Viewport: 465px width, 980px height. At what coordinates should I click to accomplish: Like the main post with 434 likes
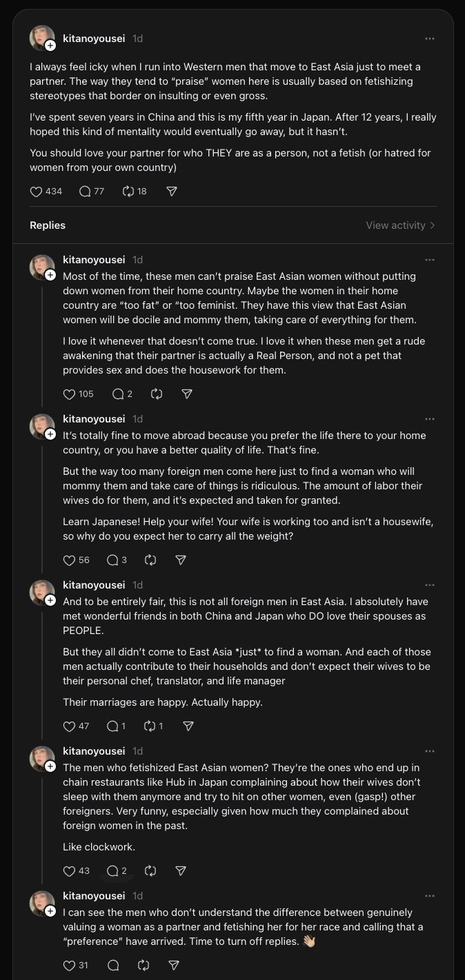[37, 192]
